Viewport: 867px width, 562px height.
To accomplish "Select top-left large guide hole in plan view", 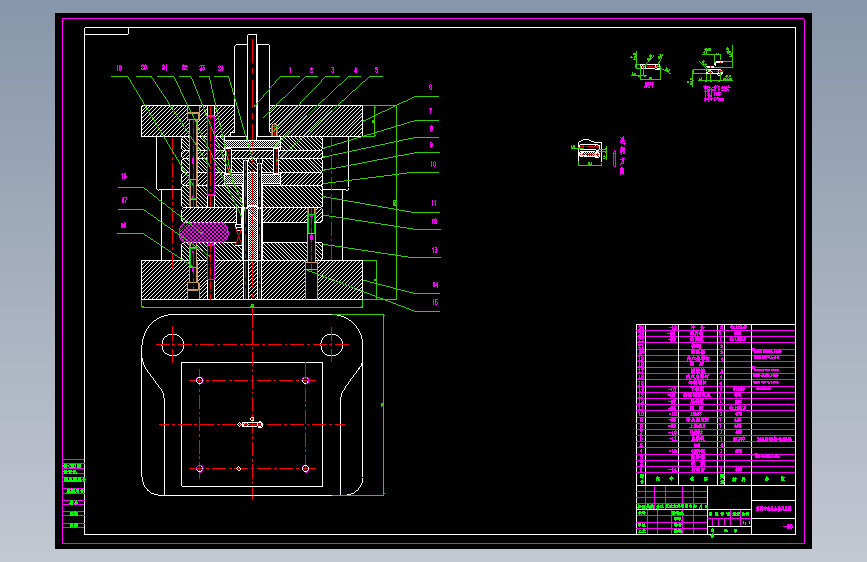I will pos(173,345).
